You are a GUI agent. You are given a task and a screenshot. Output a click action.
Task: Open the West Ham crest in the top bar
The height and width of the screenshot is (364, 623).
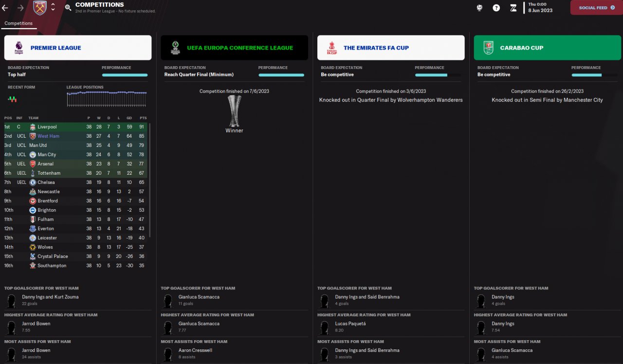(40, 8)
